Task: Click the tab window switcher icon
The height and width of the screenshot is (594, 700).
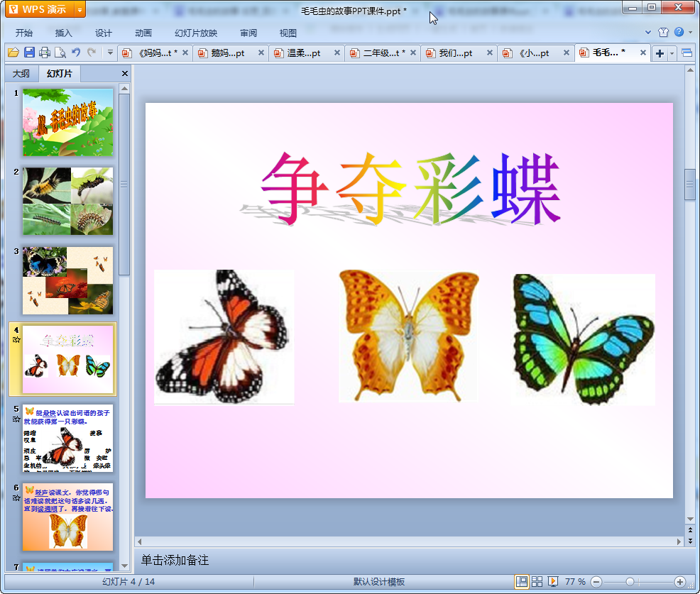Action: (687, 53)
